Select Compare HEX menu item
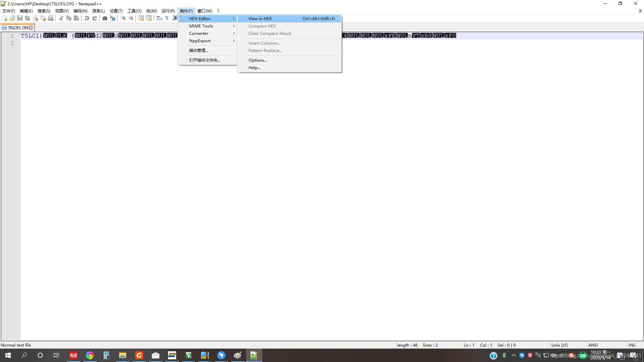 pos(262,25)
